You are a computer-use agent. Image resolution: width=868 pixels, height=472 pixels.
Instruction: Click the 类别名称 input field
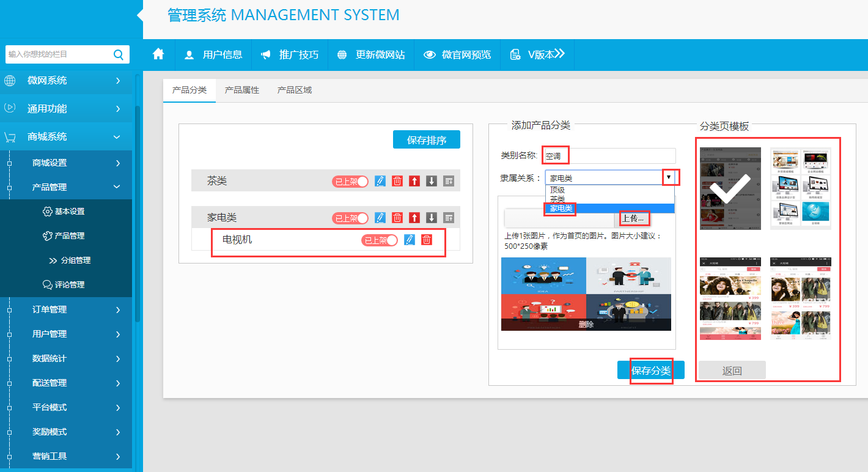(x=609, y=156)
